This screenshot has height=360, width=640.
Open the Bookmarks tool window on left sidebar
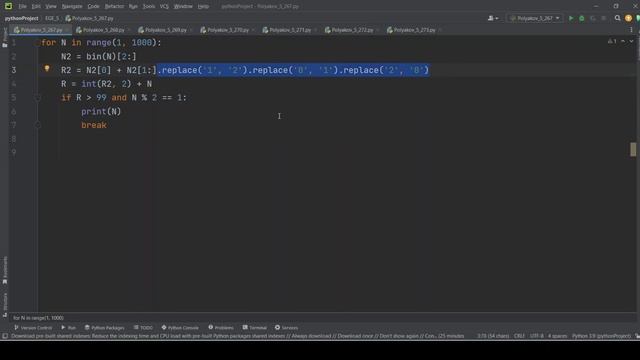(x=4, y=270)
